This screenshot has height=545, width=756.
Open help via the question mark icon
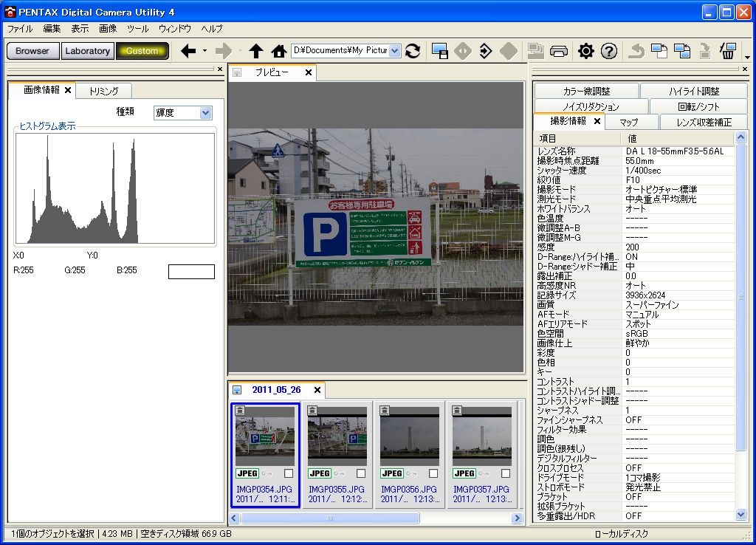(609, 51)
